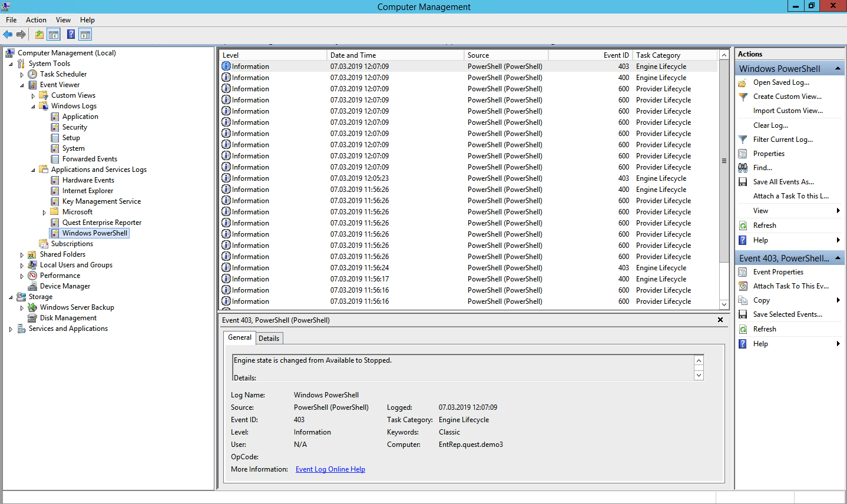Click the Disk Management icon
This screenshot has width=847, height=504.
click(32, 318)
